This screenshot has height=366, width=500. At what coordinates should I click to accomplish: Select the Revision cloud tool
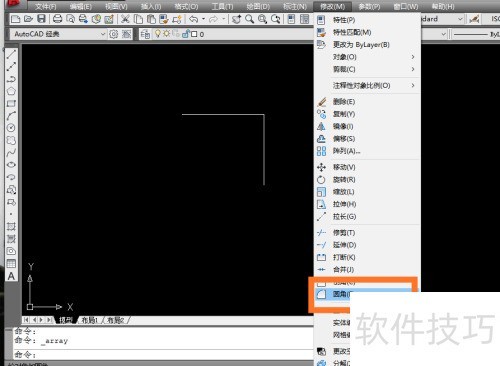[x=11, y=140]
